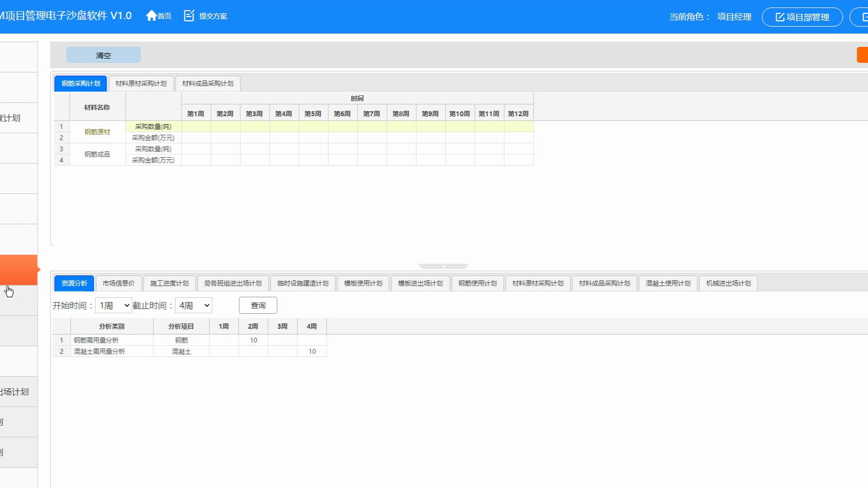The height and width of the screenshot is (488, 868).
Task: Open lower 材料成品采购计划 tab
Action: pos(604,283)
